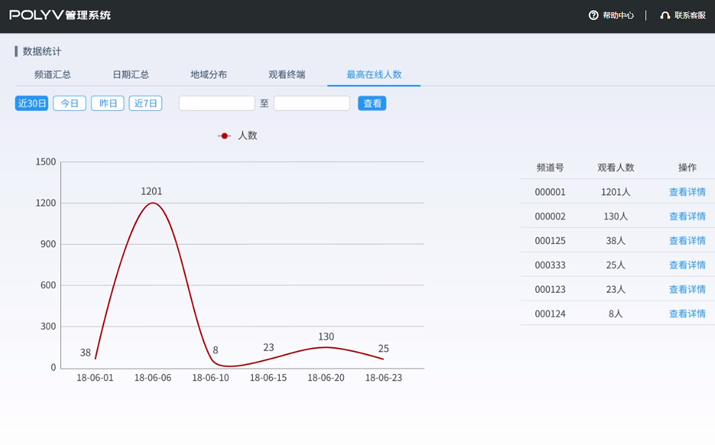Select the 今日 date filter
The image size is (715, 445).
tap(69, 103)
